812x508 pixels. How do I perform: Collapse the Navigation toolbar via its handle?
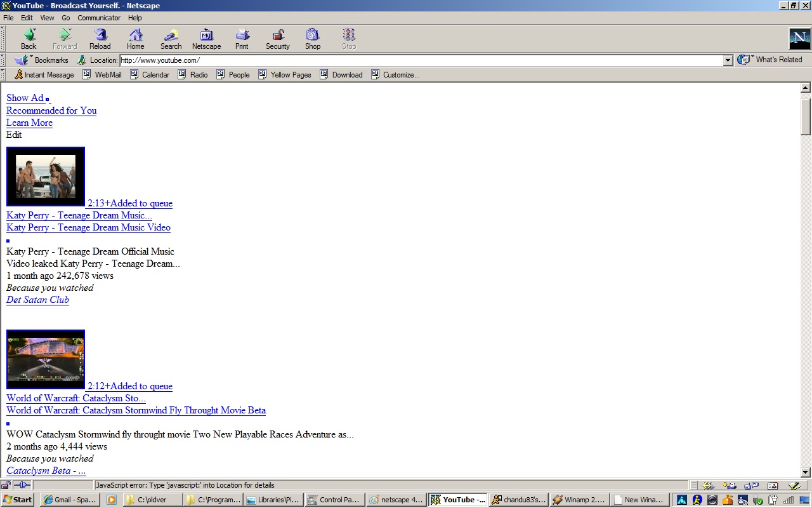3,39
